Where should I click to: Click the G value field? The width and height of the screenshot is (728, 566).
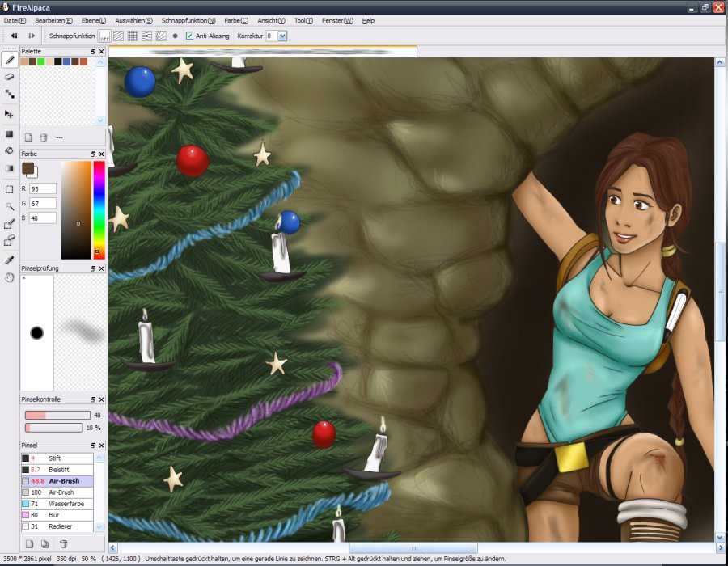[x=43, y=203]
